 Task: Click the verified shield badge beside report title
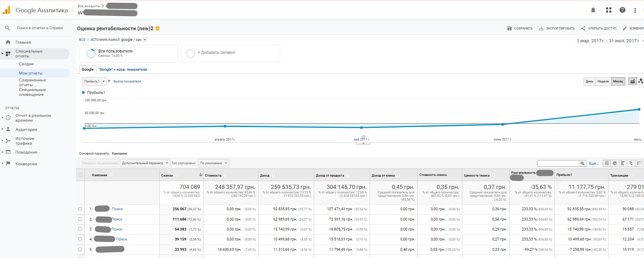coord(157,29)
